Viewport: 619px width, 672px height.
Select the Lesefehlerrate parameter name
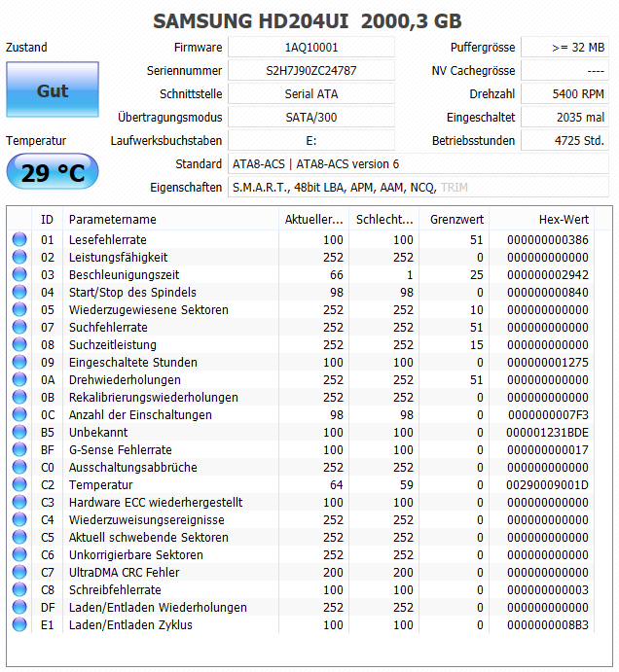point(108,239)
